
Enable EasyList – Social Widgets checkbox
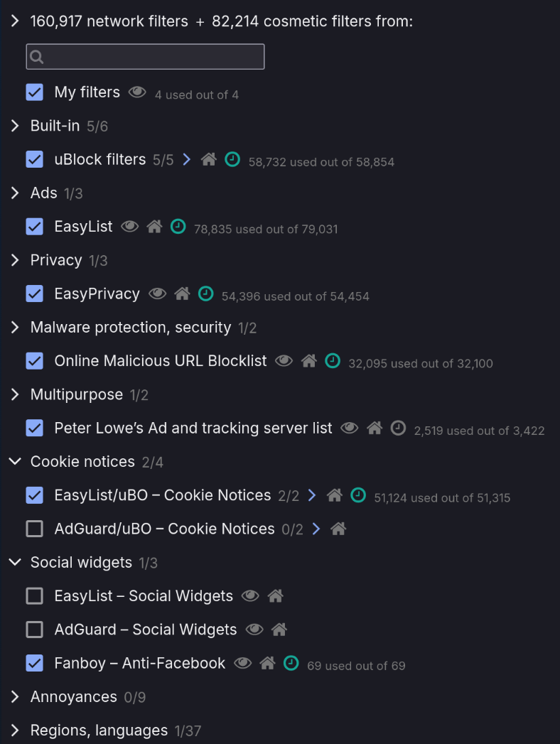coord(35,596)
